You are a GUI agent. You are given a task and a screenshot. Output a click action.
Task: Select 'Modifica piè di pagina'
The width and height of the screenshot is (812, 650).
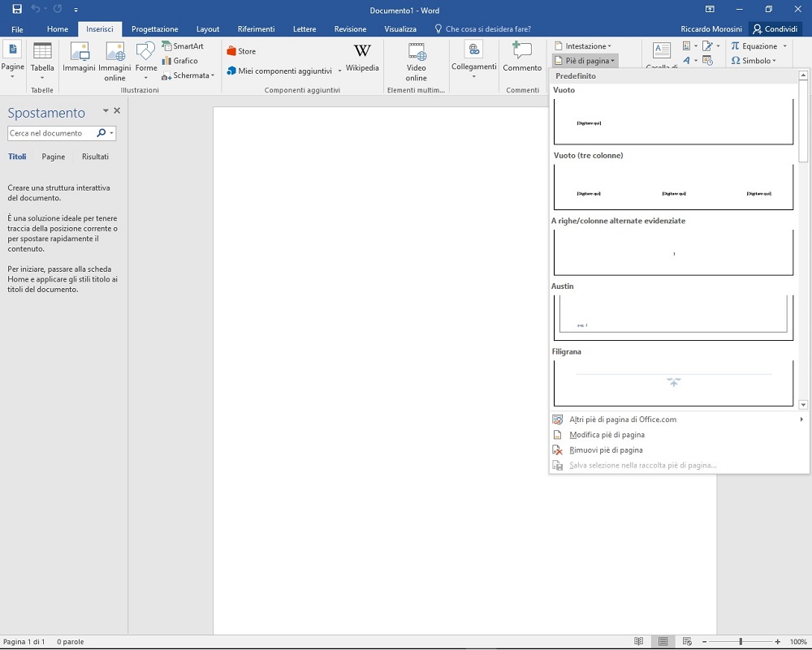coord(679,435)
